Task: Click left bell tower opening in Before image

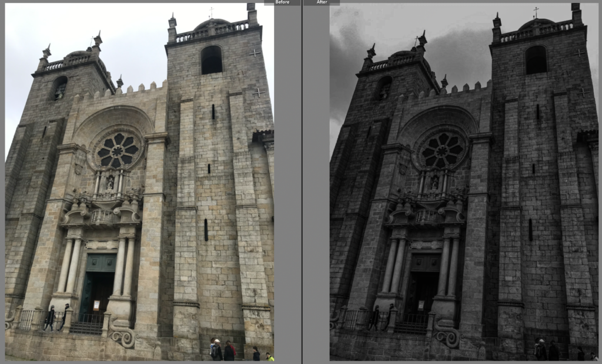Action: (x=60, y=89)
